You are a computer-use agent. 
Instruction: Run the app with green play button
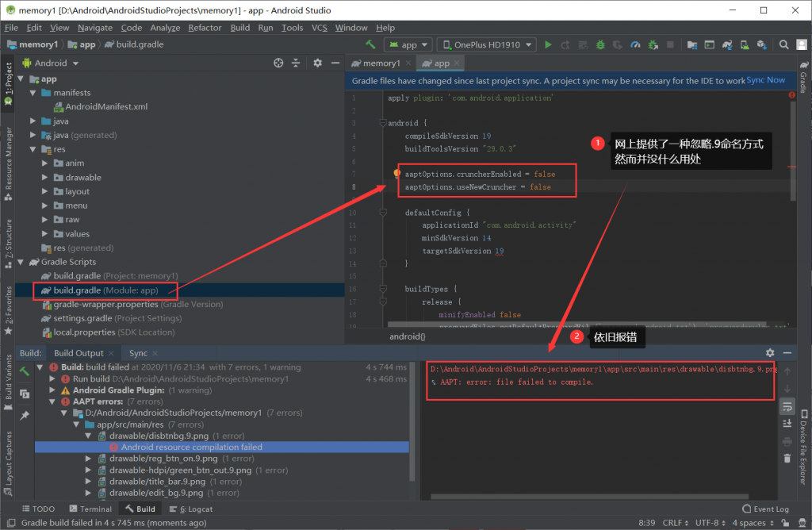pos(548,44)
